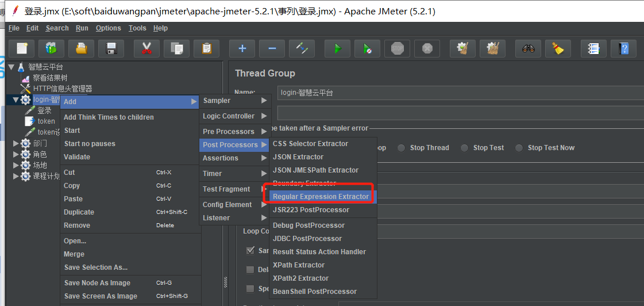Choose CSS Selector Extractor
The height and width of the screenshot is (306, 644).
tap(323, 144)
